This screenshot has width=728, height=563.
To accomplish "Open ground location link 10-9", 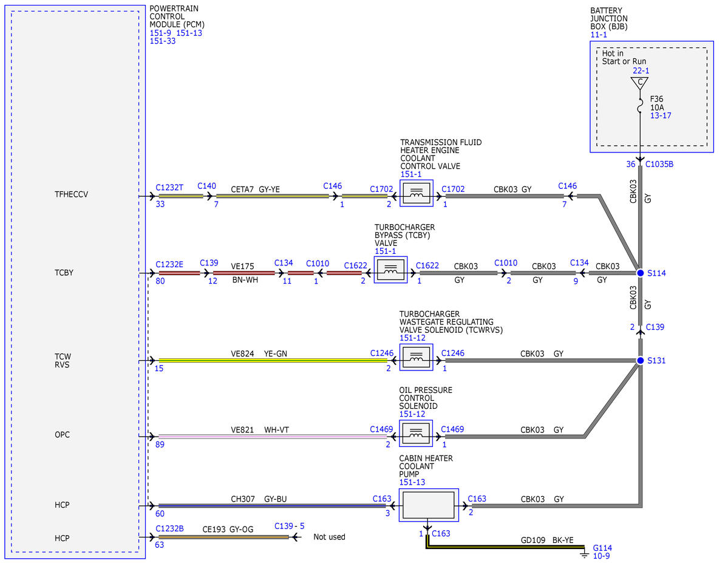I will click(601, 556).
